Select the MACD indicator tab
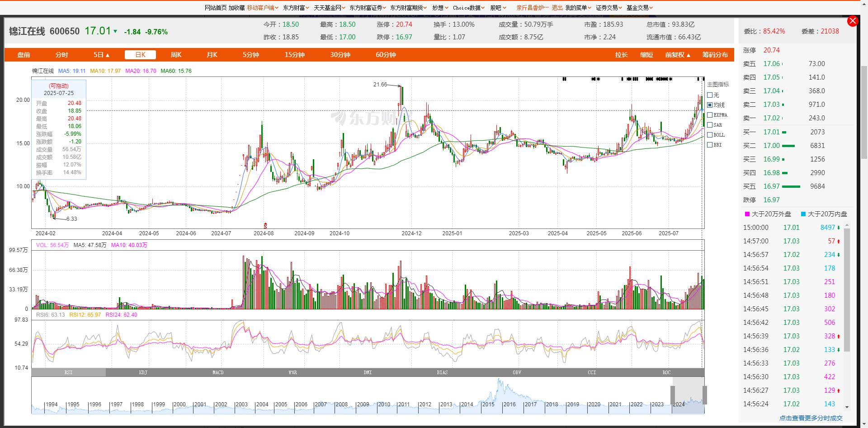This screenshot has width=868, height=428. click(218, 372)
